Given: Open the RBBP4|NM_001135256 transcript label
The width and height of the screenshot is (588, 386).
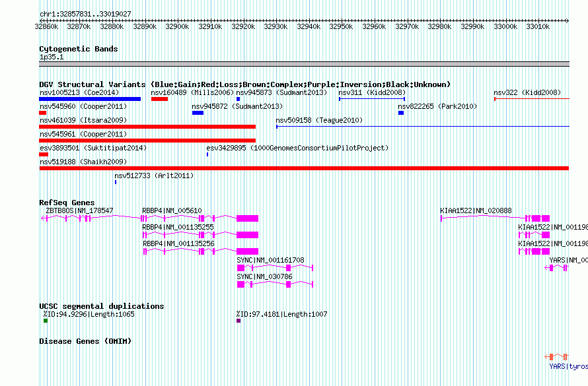Looking at the screenshot, I should point(178,243).
